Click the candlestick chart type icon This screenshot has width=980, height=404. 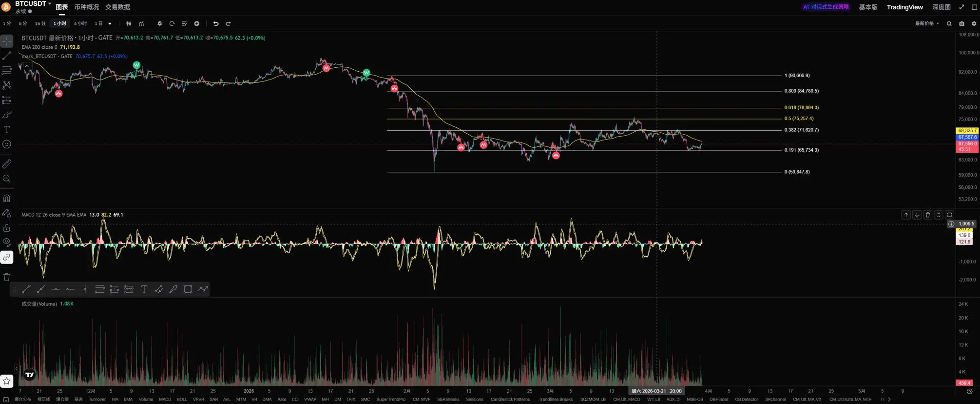pyautogui.click(x=129, y=23)
